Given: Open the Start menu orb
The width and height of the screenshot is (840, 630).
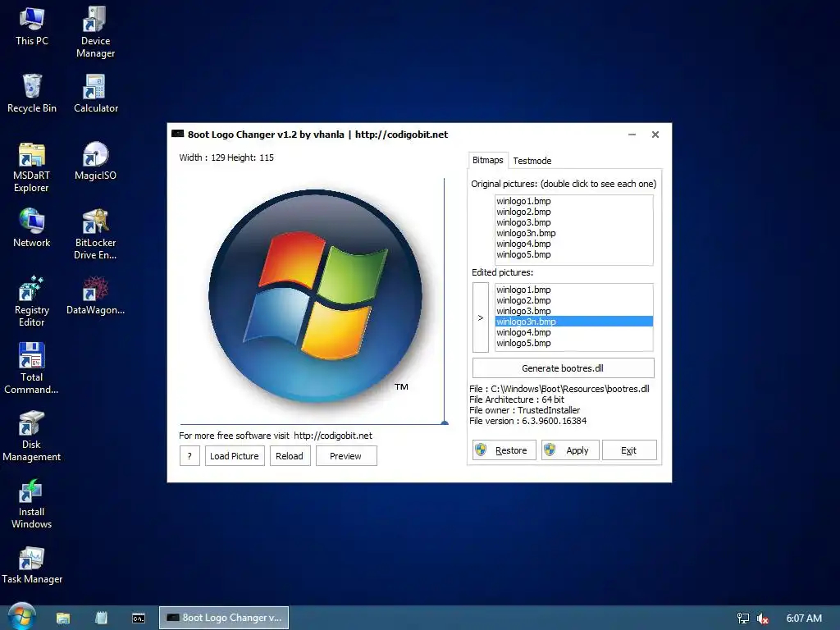Looking at the screenshot, I should (21, 617).
